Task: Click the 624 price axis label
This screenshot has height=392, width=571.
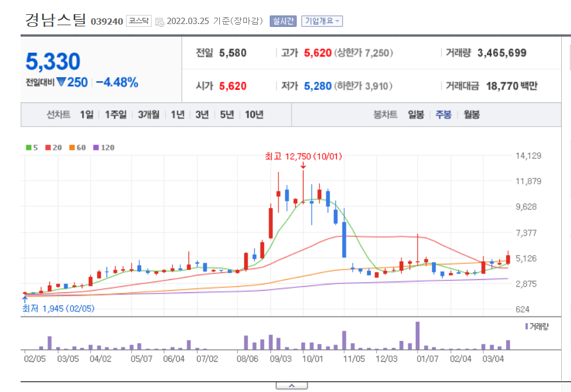Action: point(522,310)
